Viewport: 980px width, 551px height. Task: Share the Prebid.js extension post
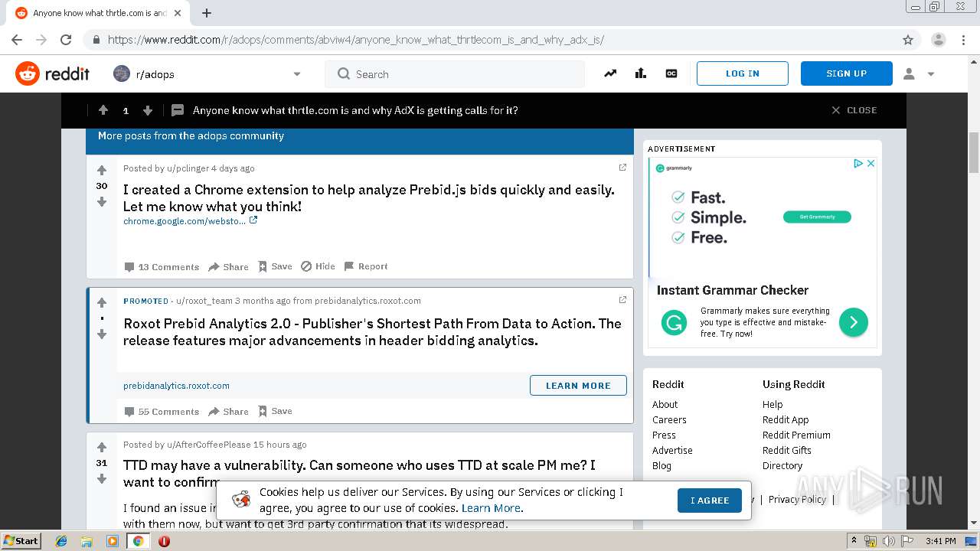pyautogui.click(x=228, y=266)
